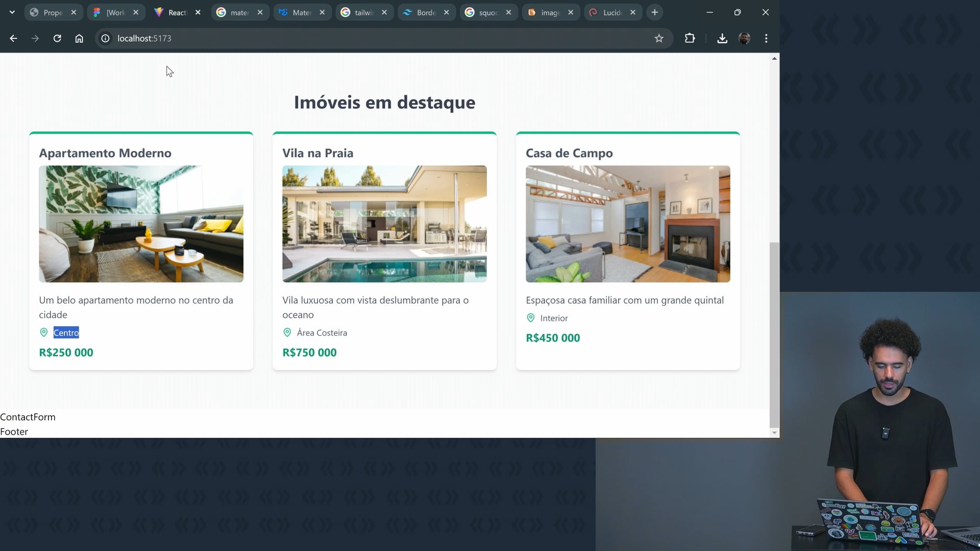The height and width of the screenshot is (551, 980).
Task: Bookmark page with the star icon
Action: (x=659, y=38)
